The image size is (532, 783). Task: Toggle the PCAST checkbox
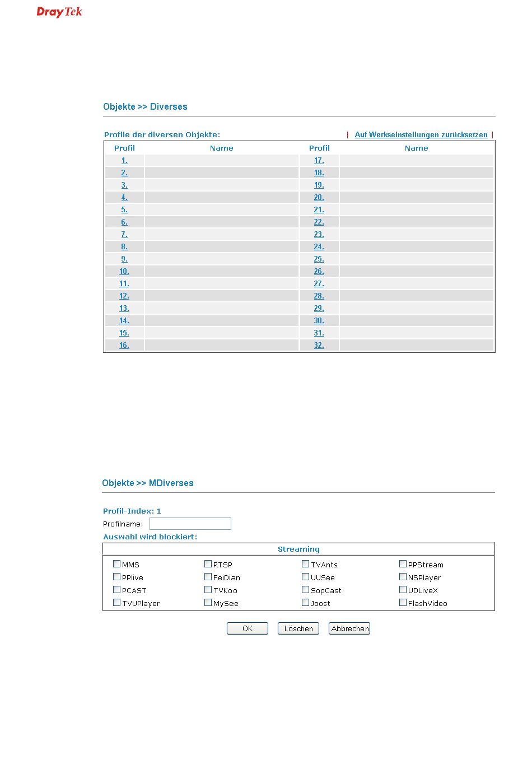pos(116,590)
